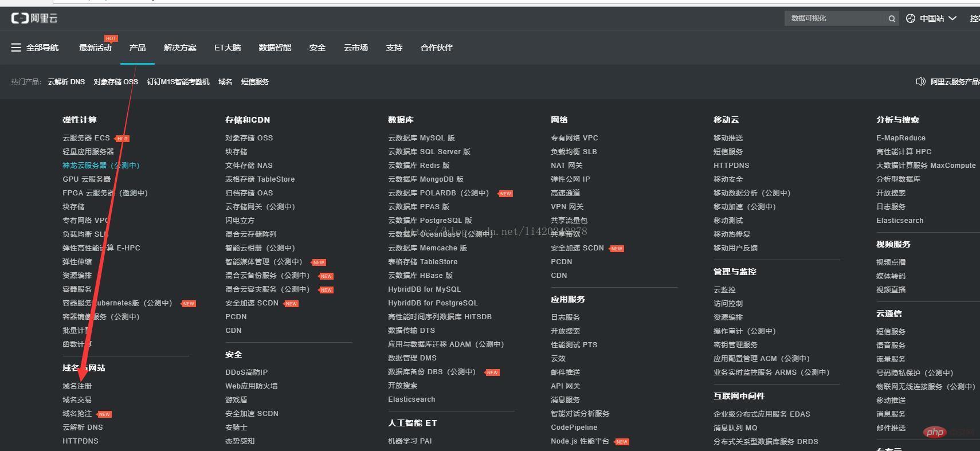Select 高性能计算 HPC

click(904, 152)
